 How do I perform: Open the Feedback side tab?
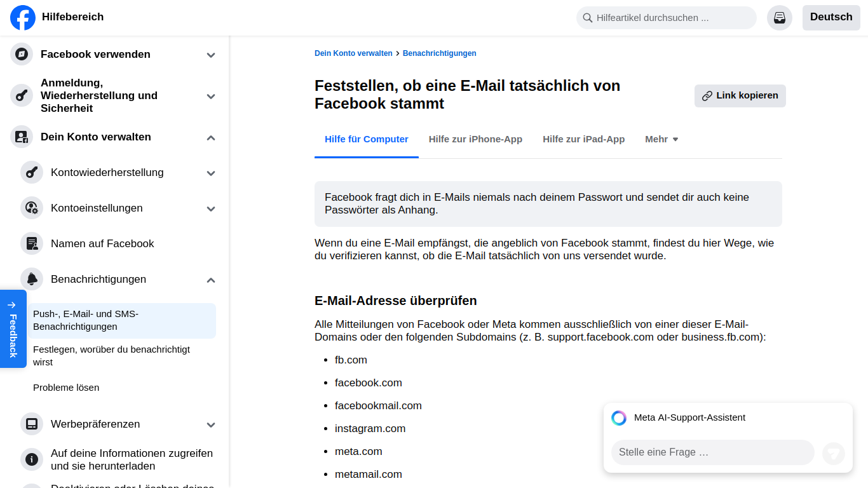(x=13, y=329)
